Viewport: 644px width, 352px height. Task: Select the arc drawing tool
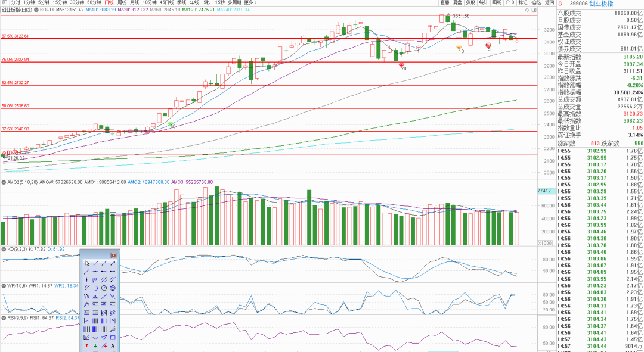coord(95,288)
